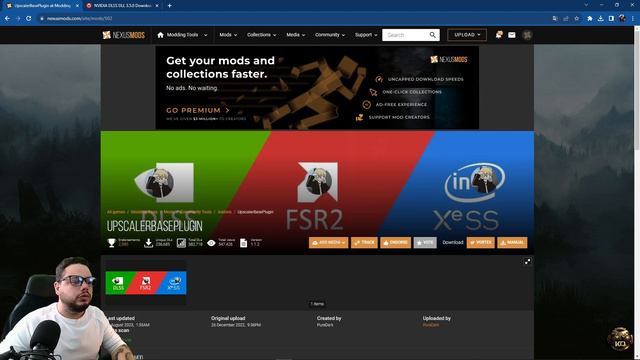Toggle the browser side panel icon
The height and width of the screenshot is (360, 640).
pos(611,18)
